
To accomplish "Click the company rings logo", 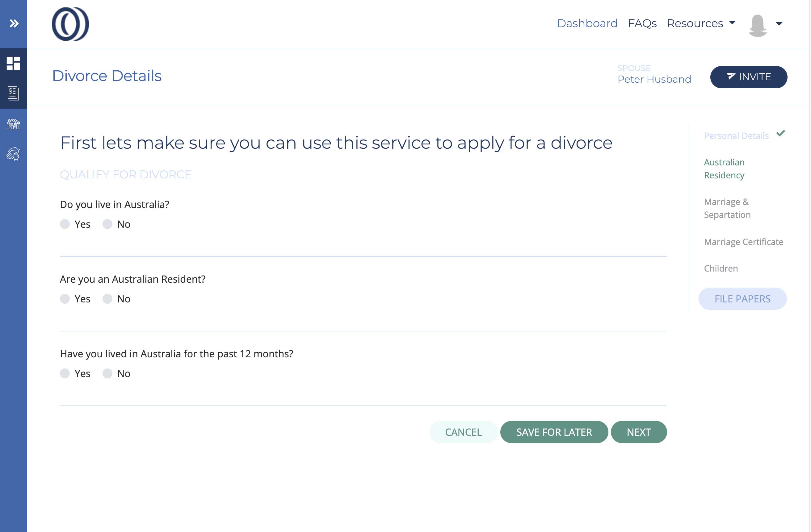I will click(x=70, y=24).
